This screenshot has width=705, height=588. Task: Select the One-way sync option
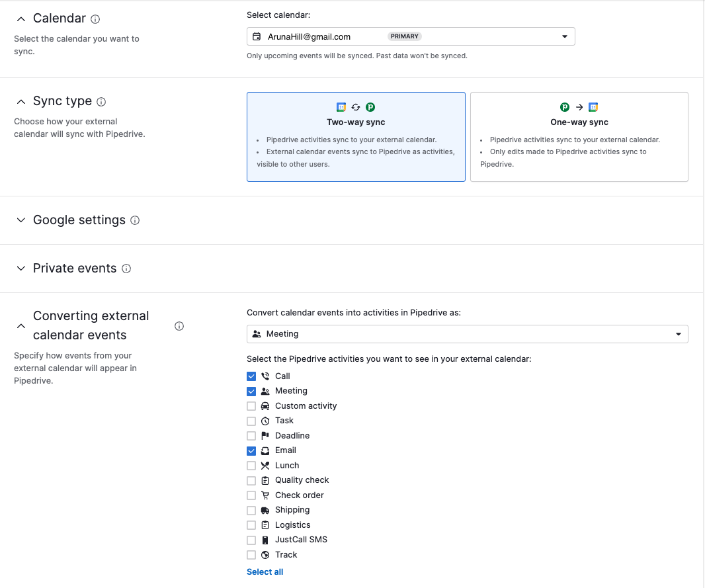point(579,137)
